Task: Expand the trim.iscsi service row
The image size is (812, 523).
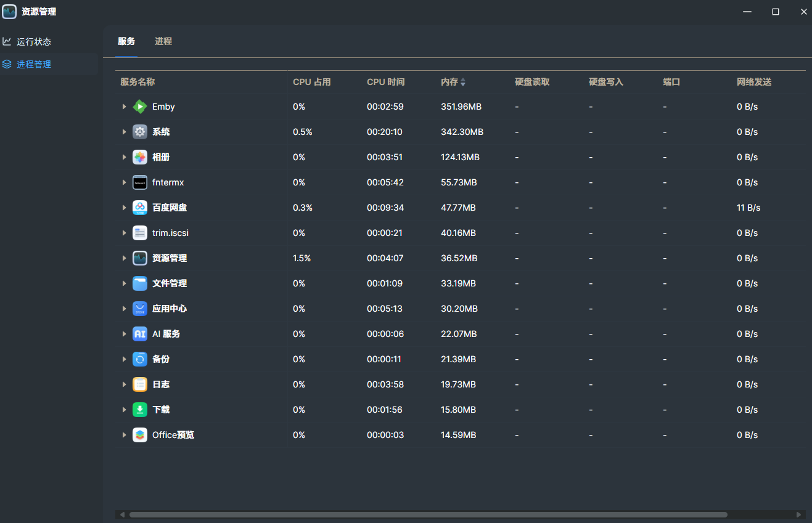Action: coord(124,233)
